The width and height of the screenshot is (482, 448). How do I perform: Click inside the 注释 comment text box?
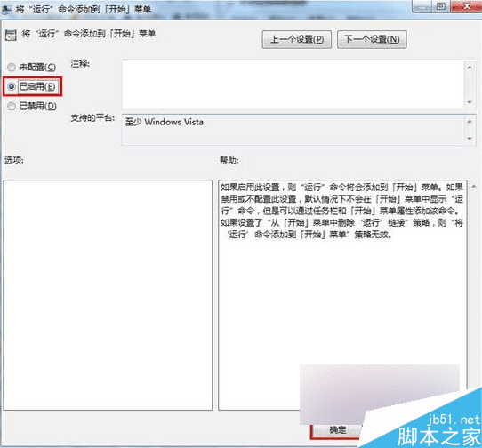[x=293, y=84]
